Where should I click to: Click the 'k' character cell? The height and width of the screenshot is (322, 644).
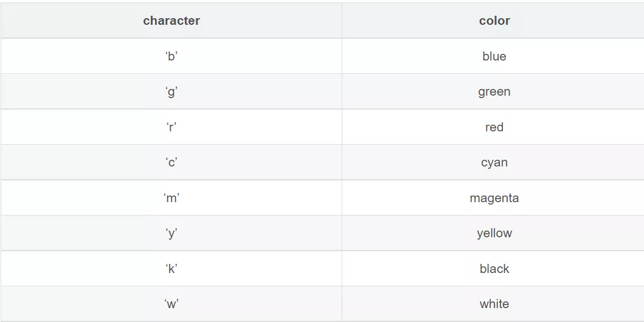pyautogui.click(x=171, y=268)
